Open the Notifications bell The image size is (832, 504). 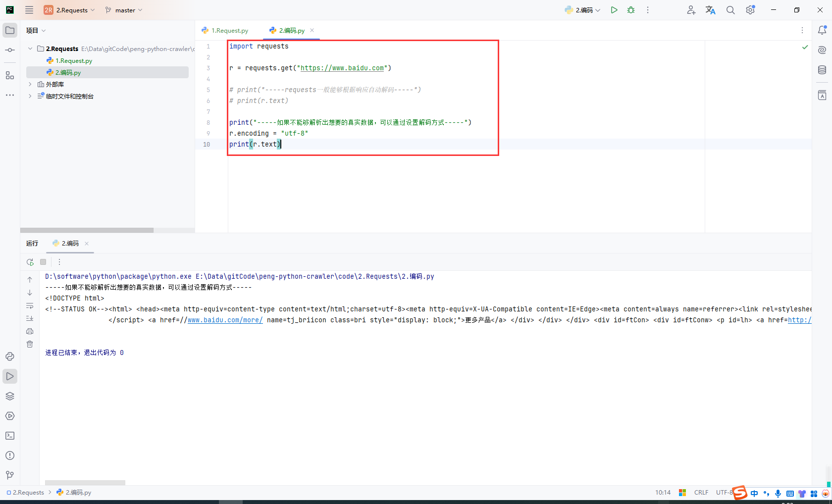pos(822,30)
